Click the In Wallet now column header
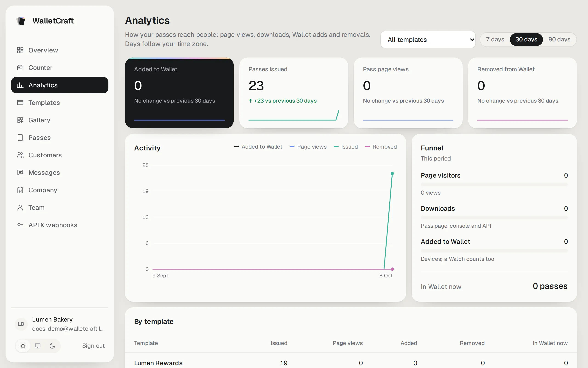The width and height of the screenshot is (588, 368). (550, 343)
